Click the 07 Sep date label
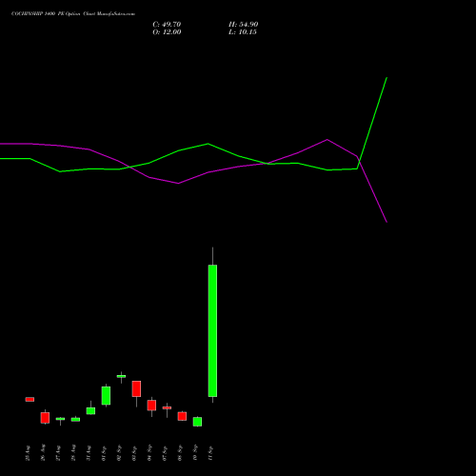The width and height of the screenshot is (476, 476). 165,453
